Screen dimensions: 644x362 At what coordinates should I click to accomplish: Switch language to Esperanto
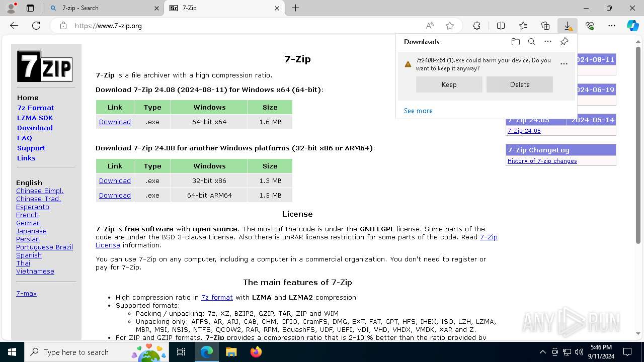[33, 207]
